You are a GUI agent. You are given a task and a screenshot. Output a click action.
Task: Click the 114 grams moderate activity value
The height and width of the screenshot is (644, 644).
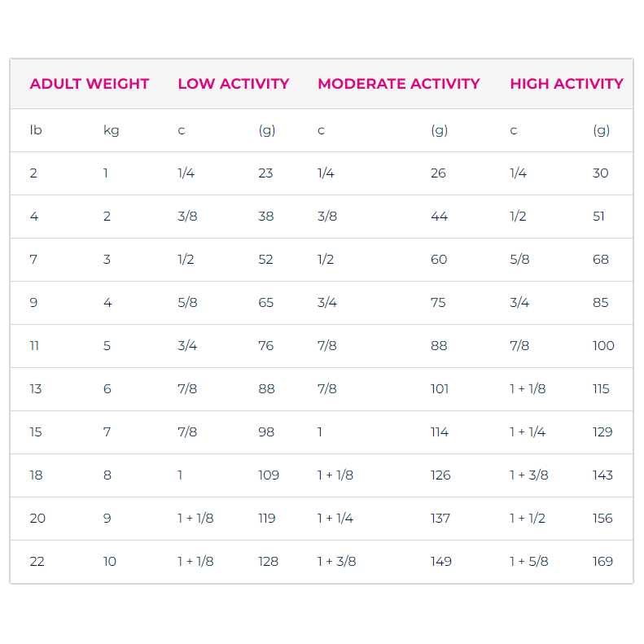440,432
